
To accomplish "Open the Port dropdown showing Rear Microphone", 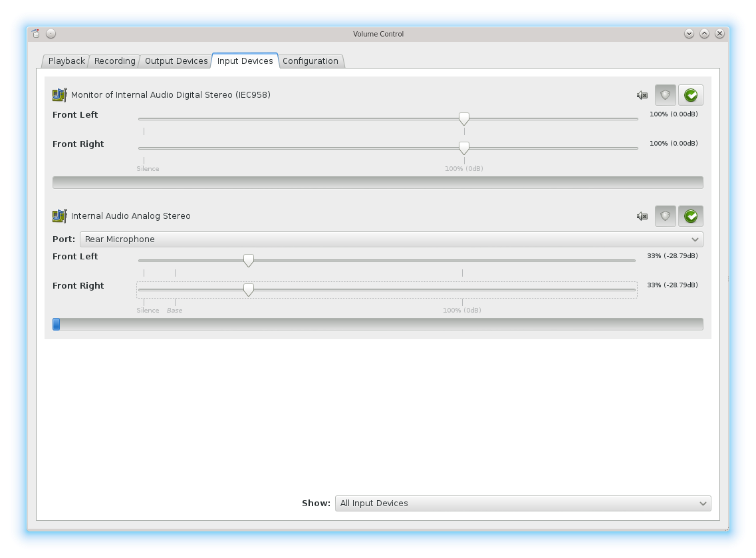I will point(391,239).
